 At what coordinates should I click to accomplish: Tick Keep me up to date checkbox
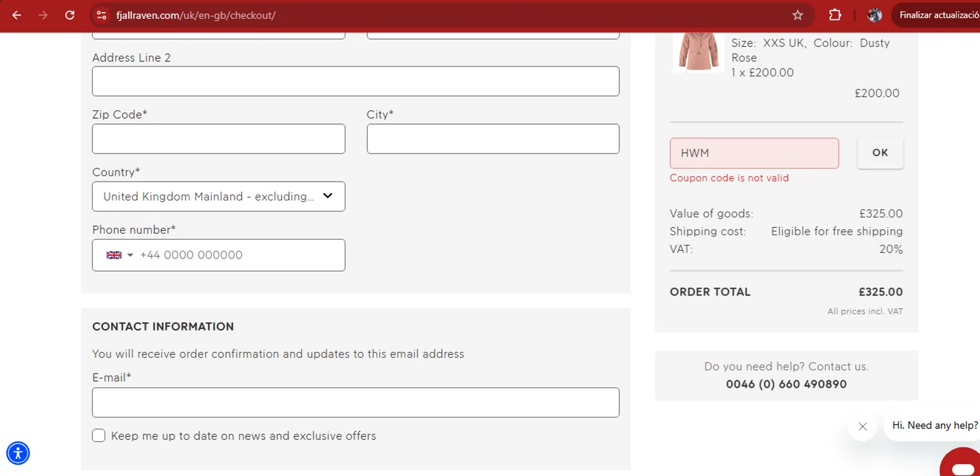(x=99, y=436)
